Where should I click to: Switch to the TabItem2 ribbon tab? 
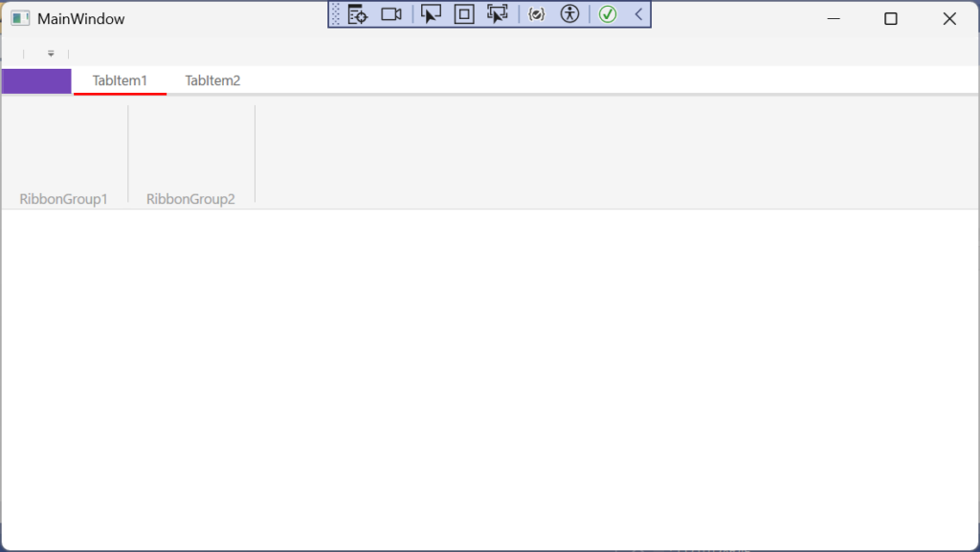point(212,80)
